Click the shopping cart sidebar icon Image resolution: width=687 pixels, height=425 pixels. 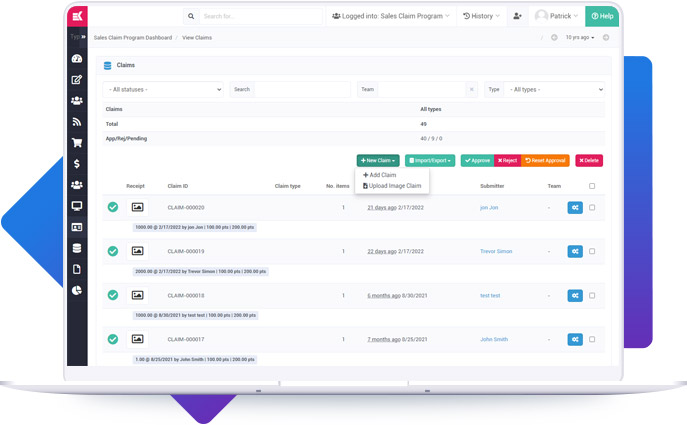77,143
